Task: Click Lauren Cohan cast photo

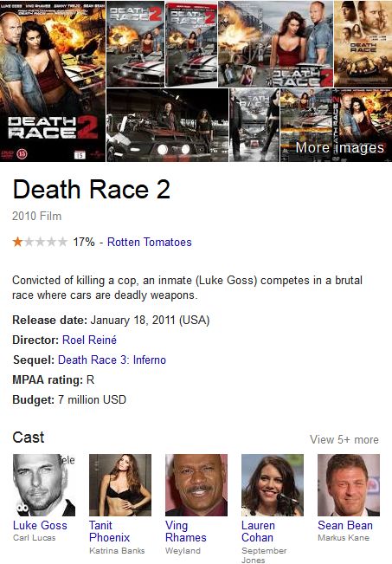Action: [x=273, y=485]
